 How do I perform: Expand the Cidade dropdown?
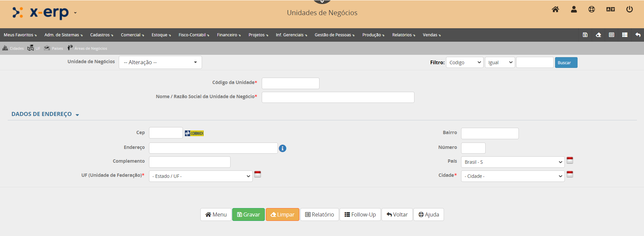(512, 176)
